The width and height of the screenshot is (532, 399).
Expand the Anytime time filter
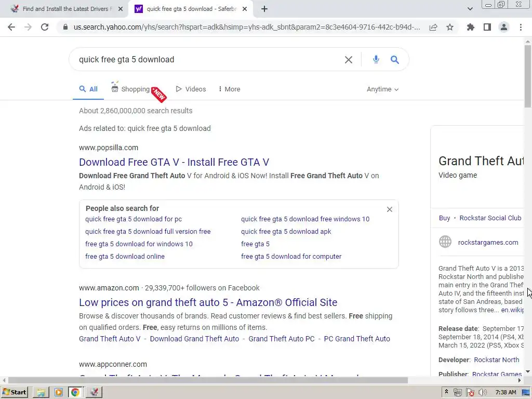pos(382,89)
